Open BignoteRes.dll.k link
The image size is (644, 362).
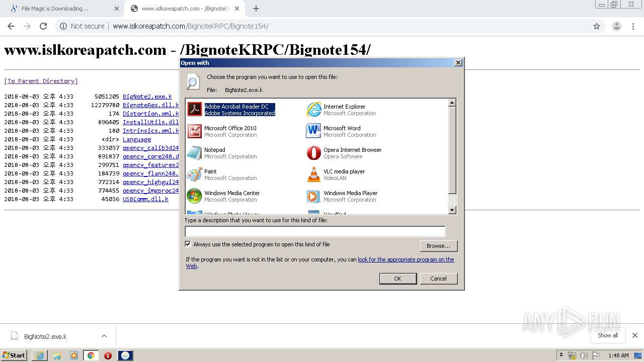click(x=151, y=105)
